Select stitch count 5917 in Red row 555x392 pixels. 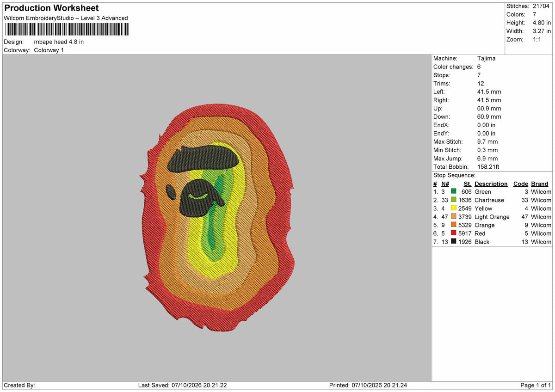(x=465, y=233)
